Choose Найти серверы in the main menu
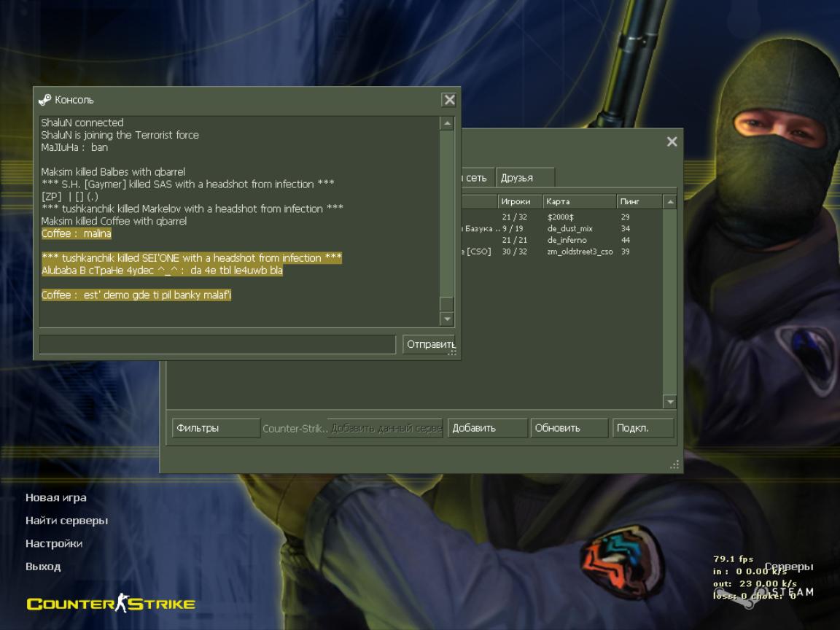The height and width of the screenshot is (630, 840). (x=66, y=521)
